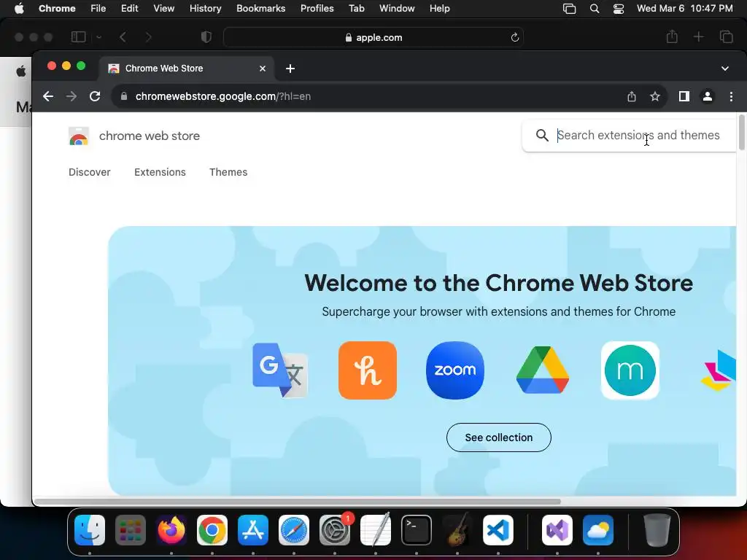Open System Settings from the Dock
This screenshot has height=560, width=747.
click(335, 530)
